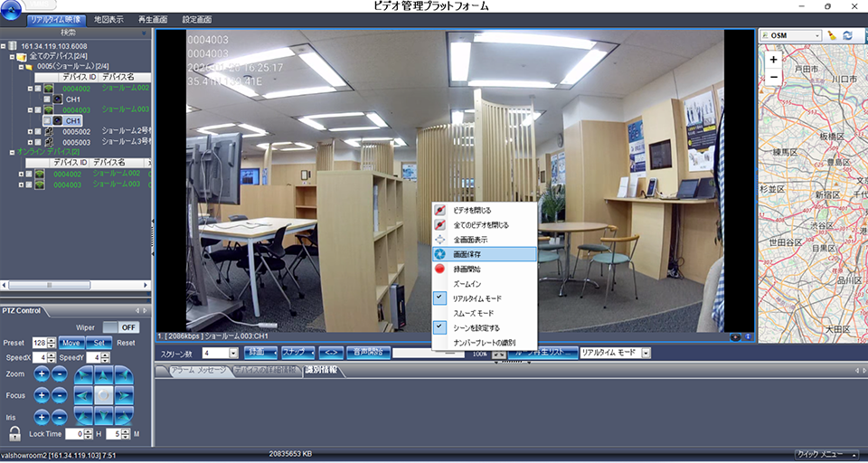This screenshot has width=868, height=463.
Task: Click the map refresh icon
Action: pos(847,35)
